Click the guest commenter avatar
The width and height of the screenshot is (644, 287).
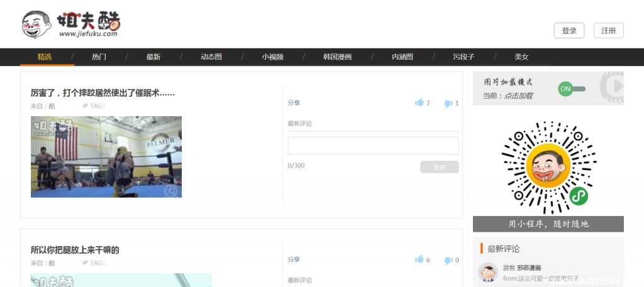488,272
